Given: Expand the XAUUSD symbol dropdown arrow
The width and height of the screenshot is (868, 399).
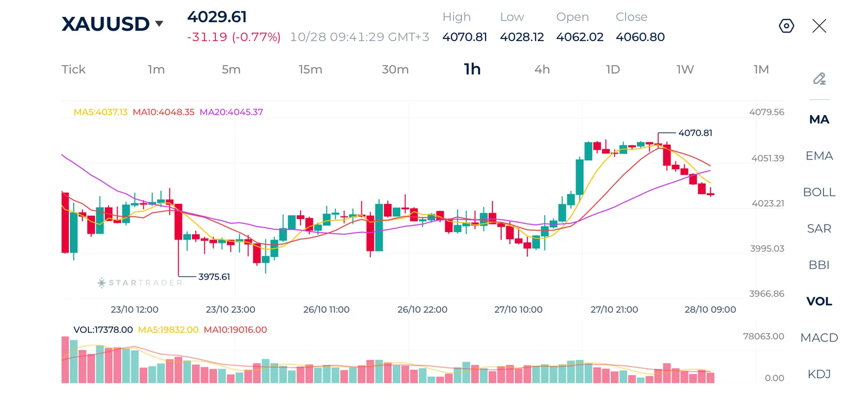Looking at the screenshot, I should point(159,24).
